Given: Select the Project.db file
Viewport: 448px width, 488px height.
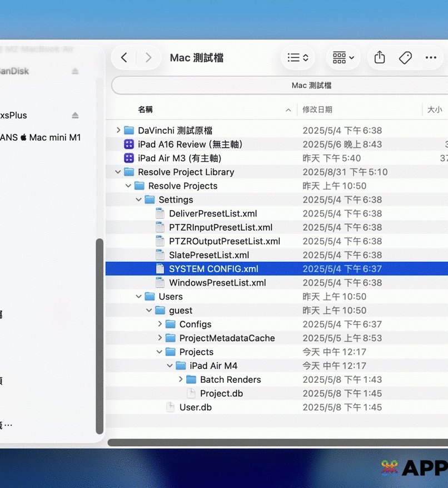Looking at the screenshot, I should (x=221, y=393).
